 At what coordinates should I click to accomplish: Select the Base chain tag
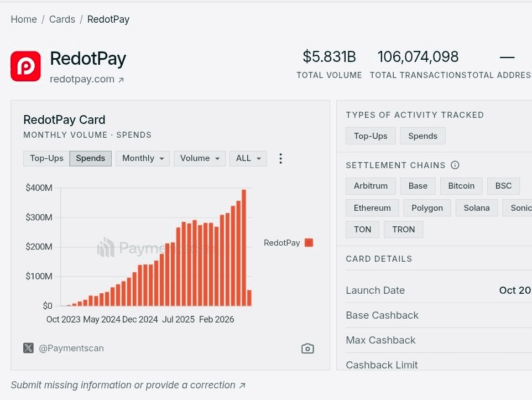(418, 186)
